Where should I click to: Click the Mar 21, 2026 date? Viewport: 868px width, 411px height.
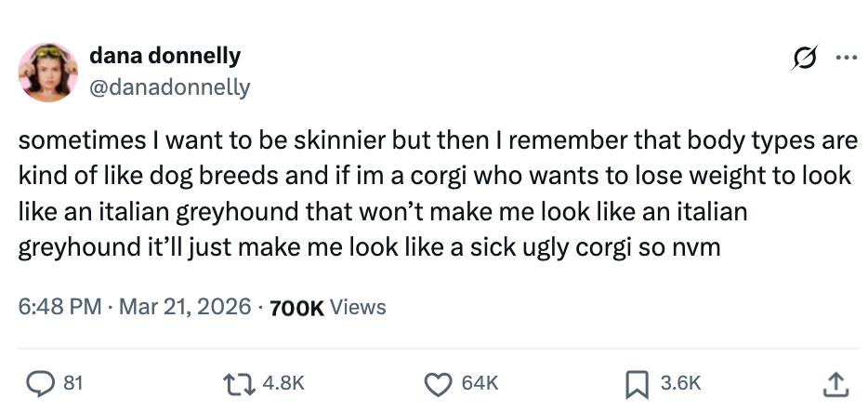tap(185, 306)
